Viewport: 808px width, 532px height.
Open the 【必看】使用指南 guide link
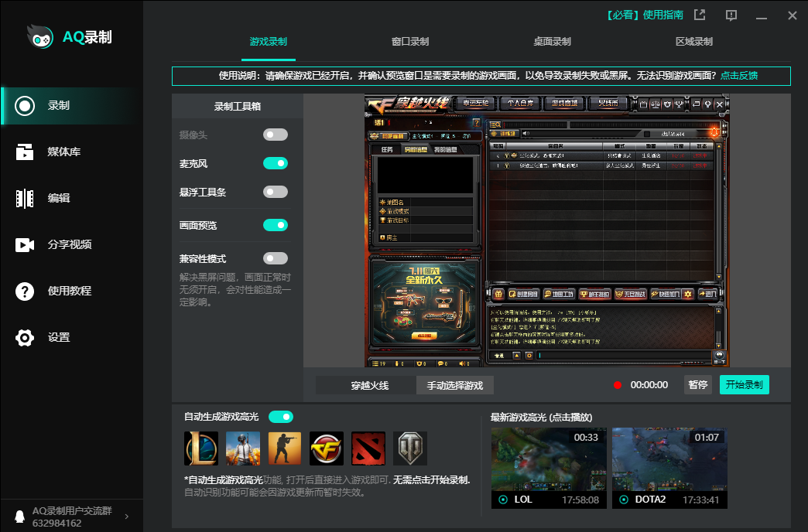pos(644,15)
